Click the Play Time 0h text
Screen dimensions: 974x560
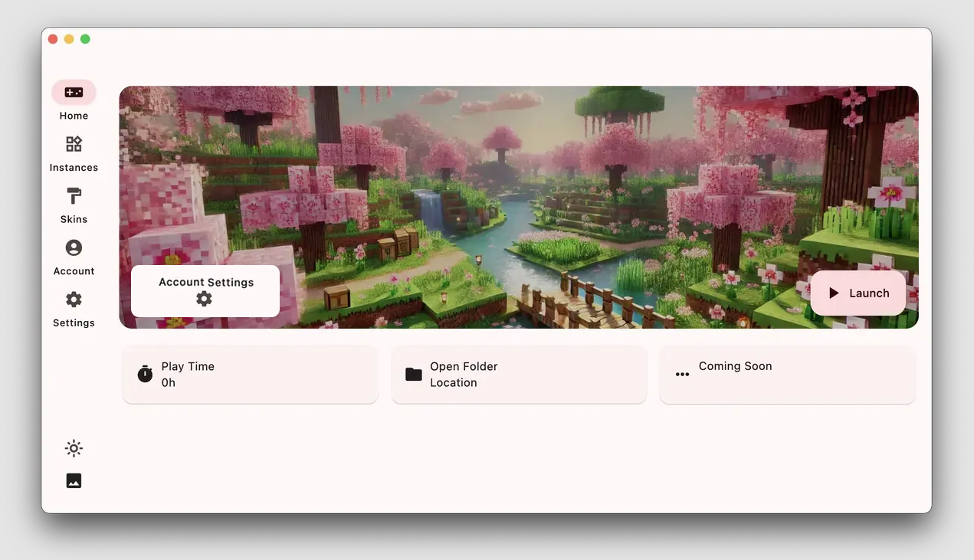(188, 375)
